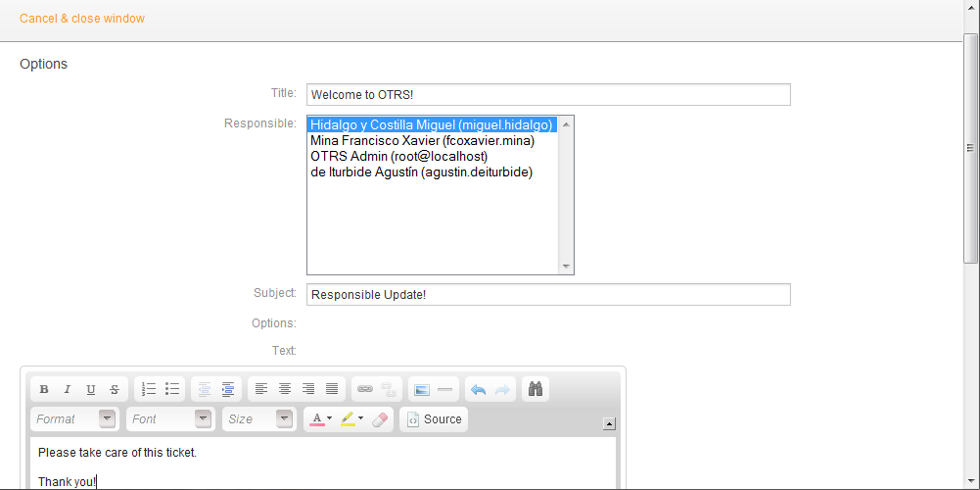Click Cancel & close window link
Image resolution: width=980 pixels, height=490 pixels.
pyautogui.click(x=82, y=19)
